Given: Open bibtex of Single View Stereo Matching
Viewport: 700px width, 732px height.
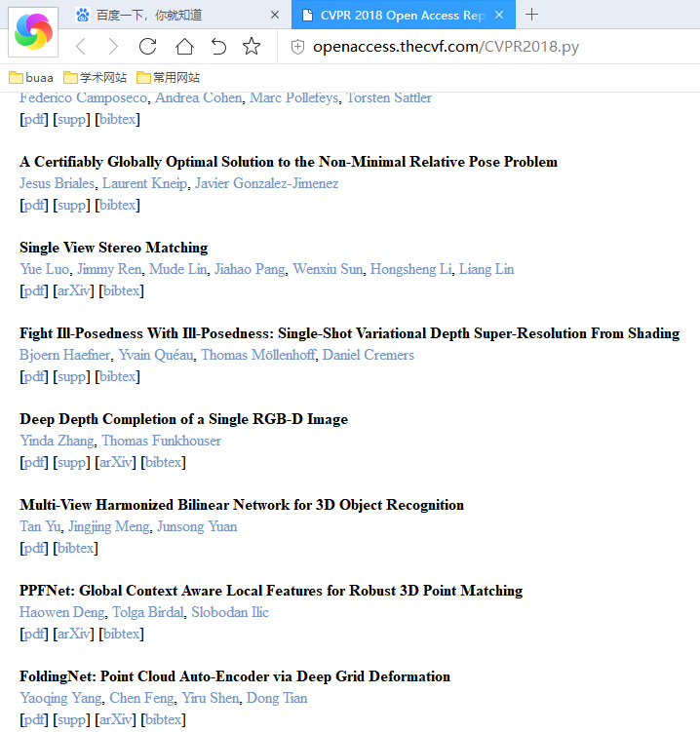Looking at the screenshot, I should [x=121, y=290].
